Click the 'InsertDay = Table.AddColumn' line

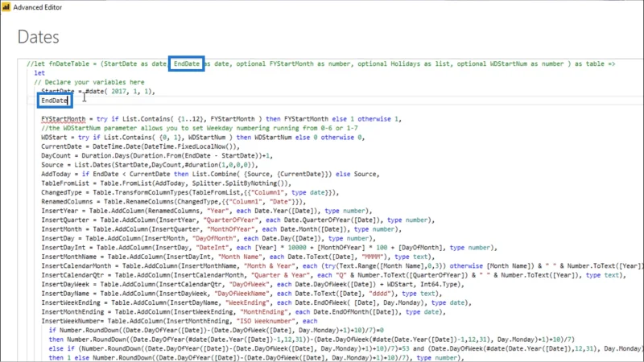208,238
